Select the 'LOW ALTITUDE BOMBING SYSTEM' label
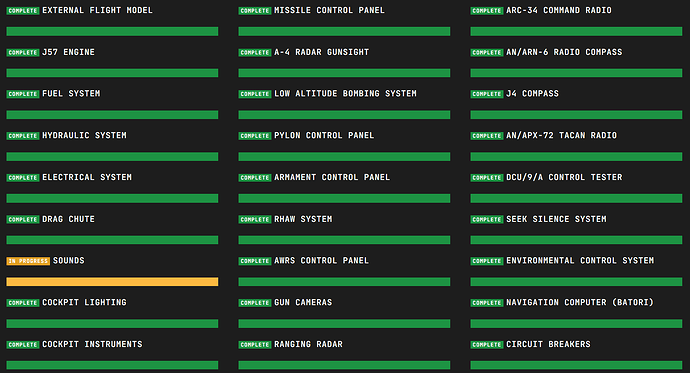690x373 pixels. 345,94
